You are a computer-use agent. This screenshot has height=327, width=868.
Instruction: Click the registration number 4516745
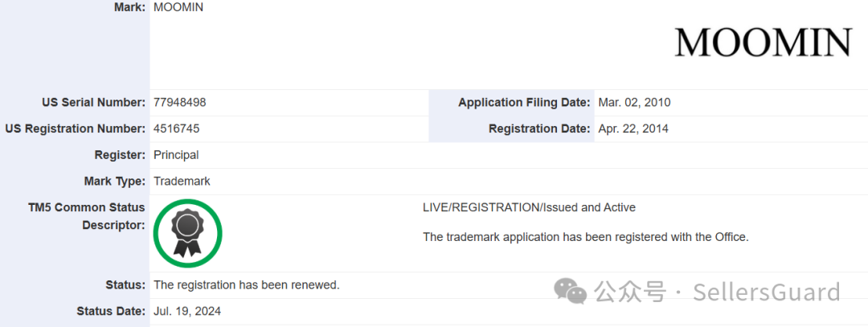coord(177,129)
